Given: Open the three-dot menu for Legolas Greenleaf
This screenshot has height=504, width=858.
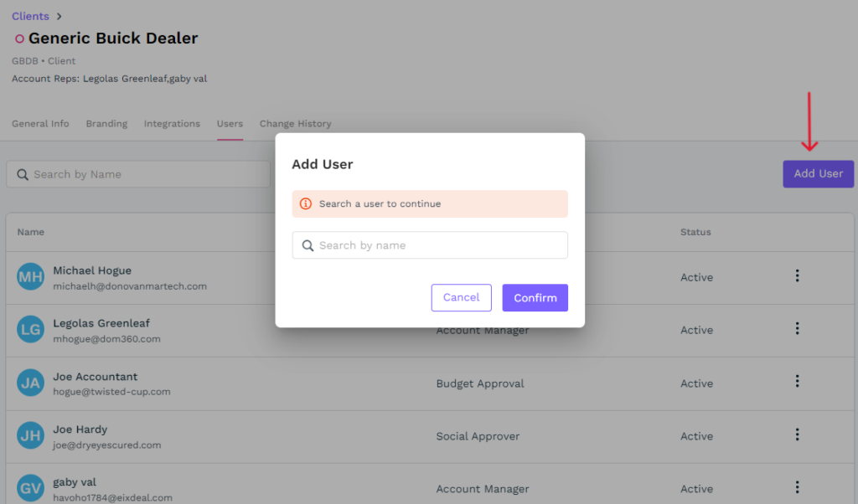Looking at the screenshot, I should (797, 329).
